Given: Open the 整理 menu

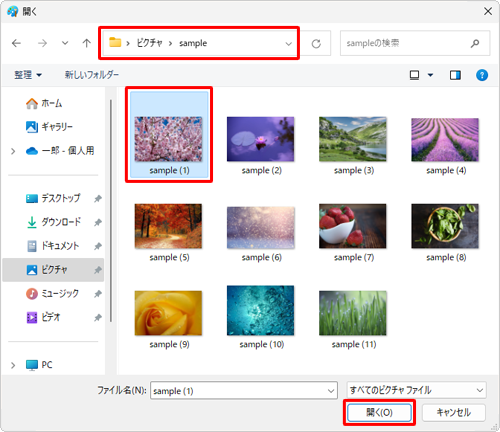Looking at the screenshot, I should [28, 75].
